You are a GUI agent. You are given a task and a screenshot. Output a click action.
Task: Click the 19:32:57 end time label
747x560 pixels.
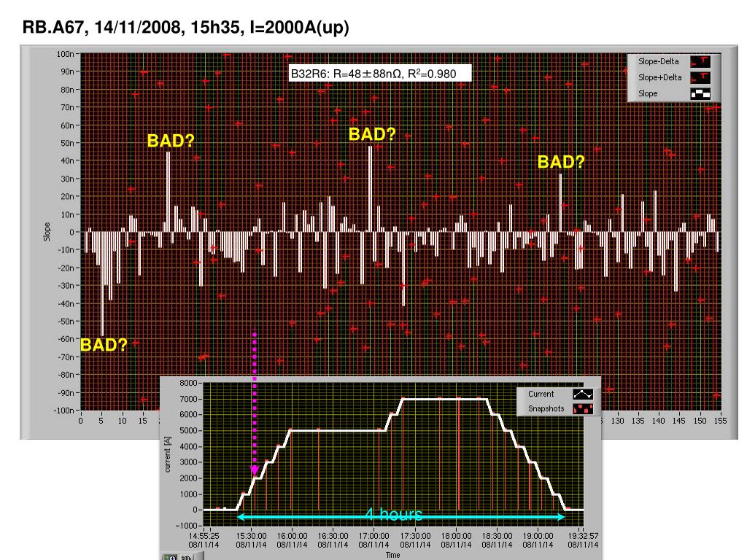(583, 536)
